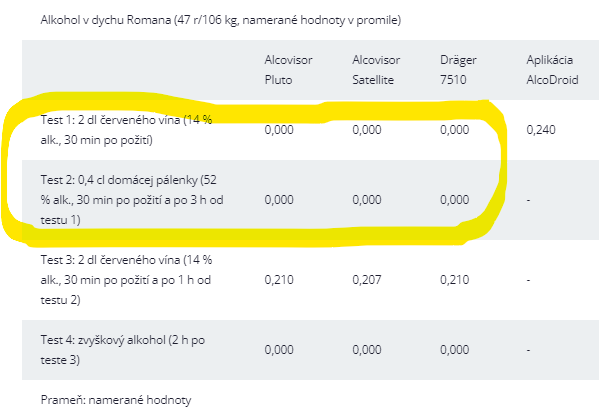Click the table title about Roman's breath alcohol
The width and height of the screenshot is (599, 419).
221,20
